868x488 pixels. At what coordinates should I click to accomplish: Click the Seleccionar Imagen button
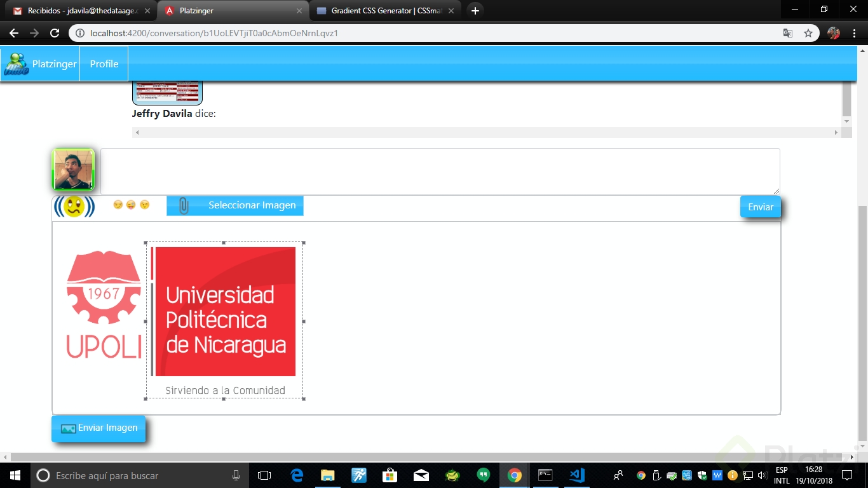[x=235, y=205]
